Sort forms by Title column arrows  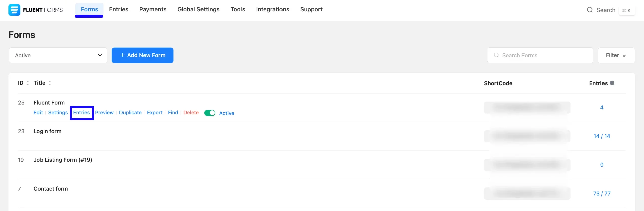[50, 83]
